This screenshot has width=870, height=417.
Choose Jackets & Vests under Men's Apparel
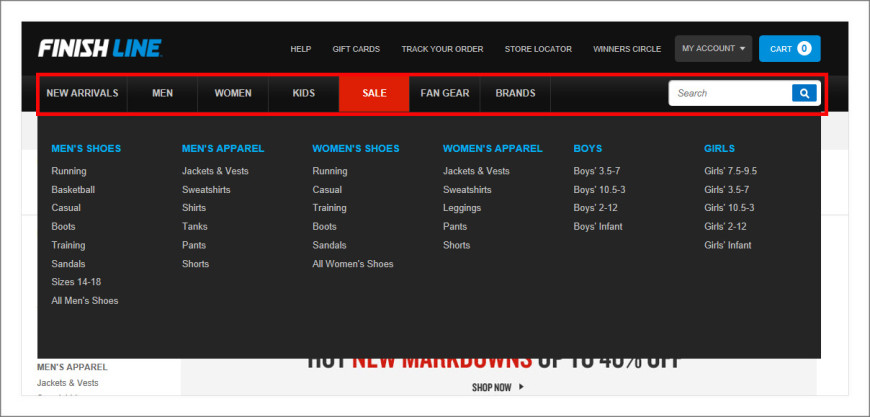pos(215,171)
